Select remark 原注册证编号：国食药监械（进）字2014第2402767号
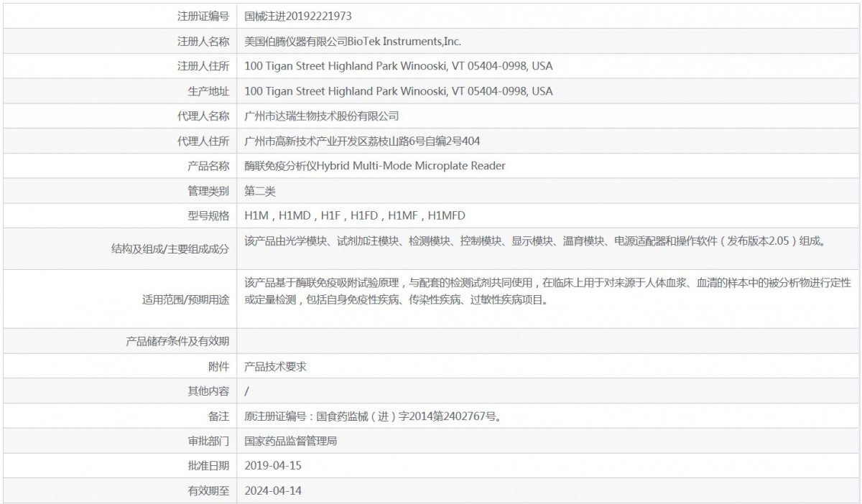Screen dimensions: 862x504 [372, 416]
